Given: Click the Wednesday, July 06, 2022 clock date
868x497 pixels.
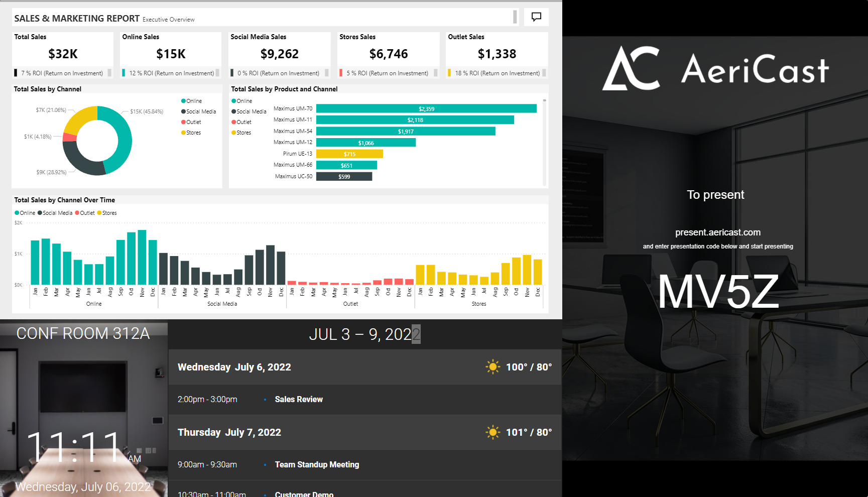Looking at the screenshot, I should click(83, 487).
